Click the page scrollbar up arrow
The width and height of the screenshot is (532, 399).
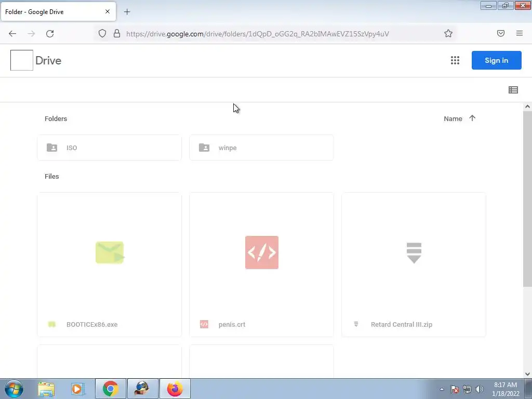coord(527,107)
